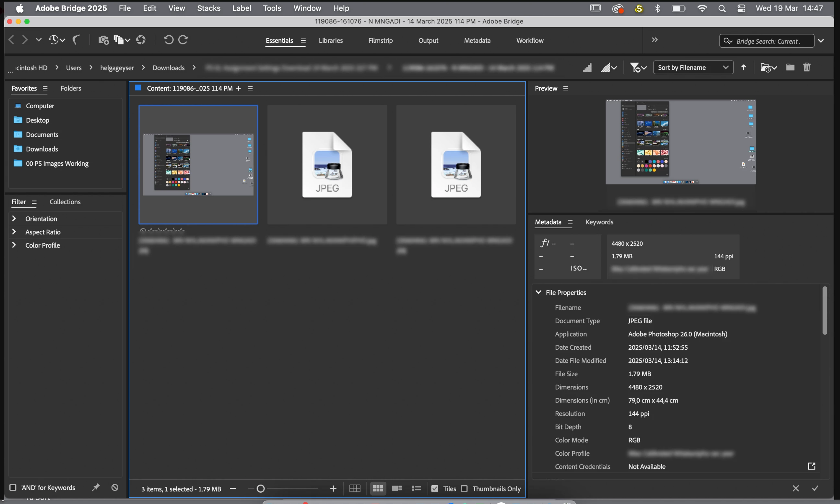Click the Rotate 90° clockwise icon
The width and height of the screenshot is (840, 504).
coord(183,40)
